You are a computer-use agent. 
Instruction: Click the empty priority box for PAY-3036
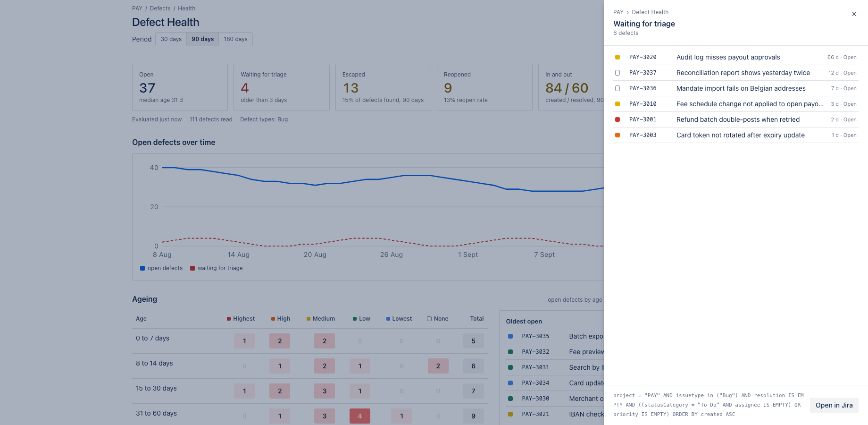click(618, 88)
